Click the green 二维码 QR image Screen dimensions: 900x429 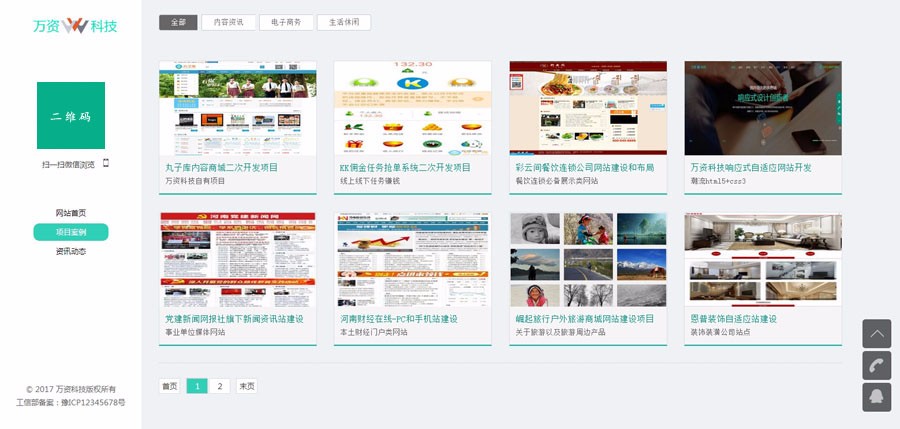click(x=71, y=115)
